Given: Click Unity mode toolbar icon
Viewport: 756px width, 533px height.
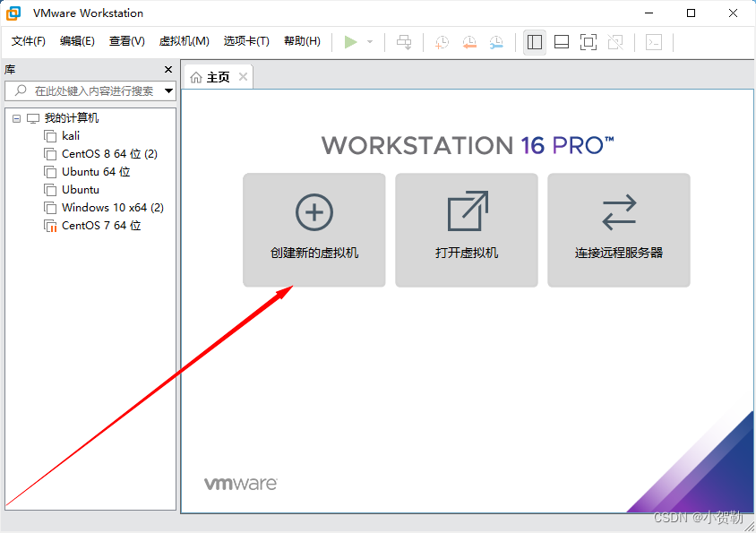Looking at the screenshot, I should [615, 42].
